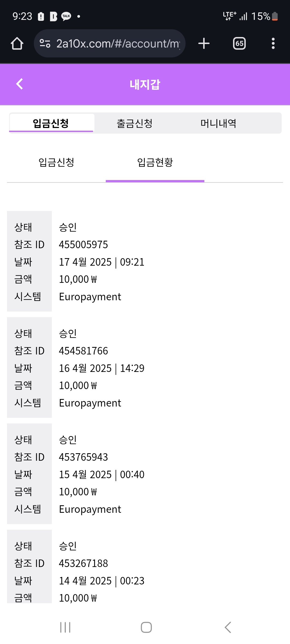
Task: Switch to the 머니내역 tab
Action: pos(218,123)
